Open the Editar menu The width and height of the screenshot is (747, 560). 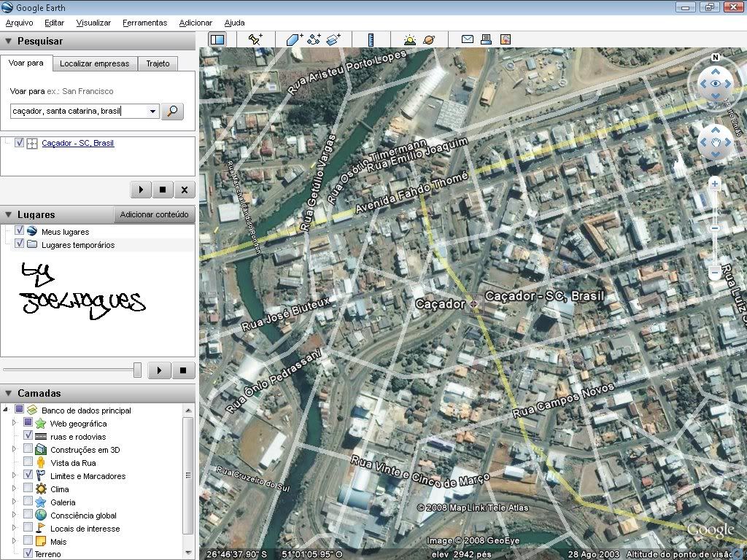pos(54,23)
